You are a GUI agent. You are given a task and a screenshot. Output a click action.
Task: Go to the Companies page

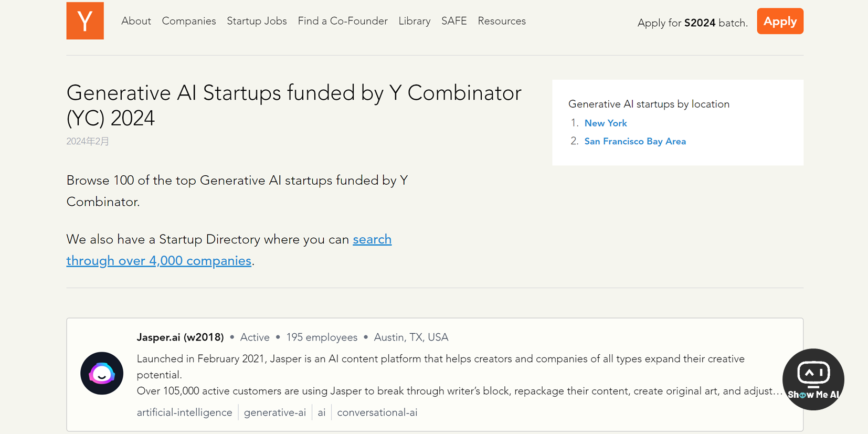point(189,21)
